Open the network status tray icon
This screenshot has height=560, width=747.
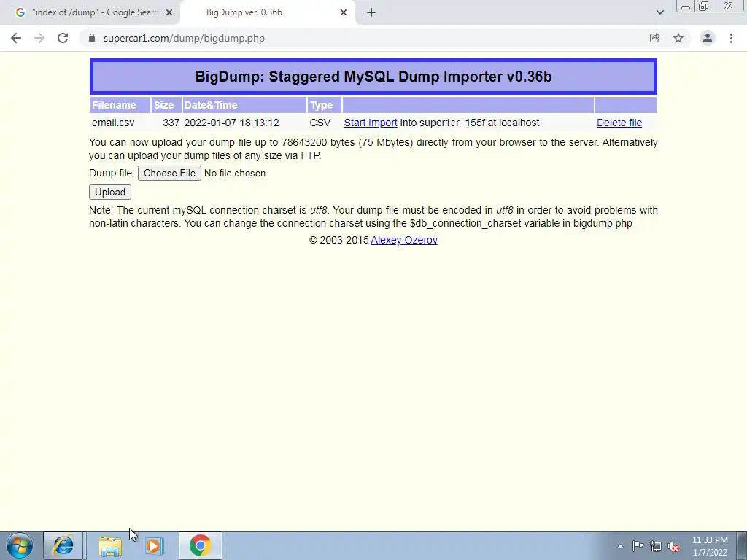(656, 546)
